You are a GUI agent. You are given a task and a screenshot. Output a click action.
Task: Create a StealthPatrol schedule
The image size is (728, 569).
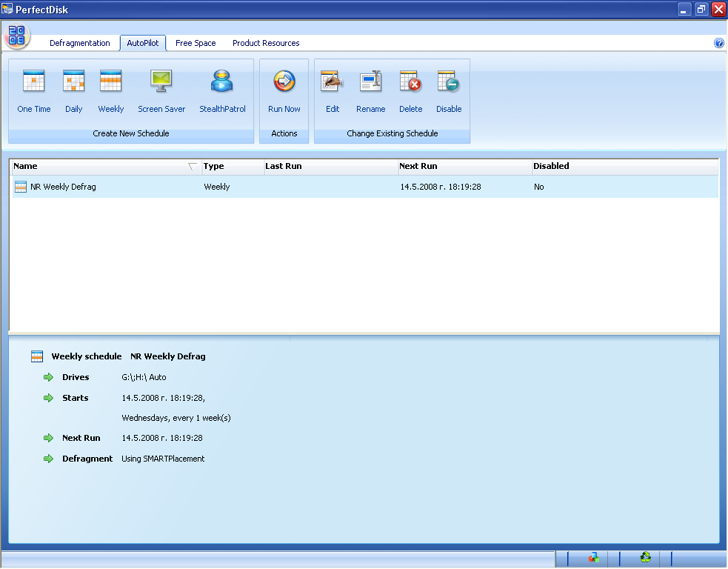pos(222,91)
